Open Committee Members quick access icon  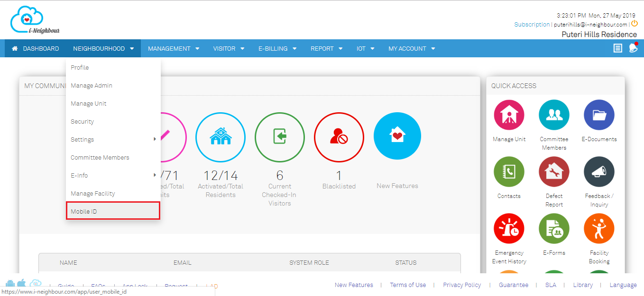tap(554, 115)
